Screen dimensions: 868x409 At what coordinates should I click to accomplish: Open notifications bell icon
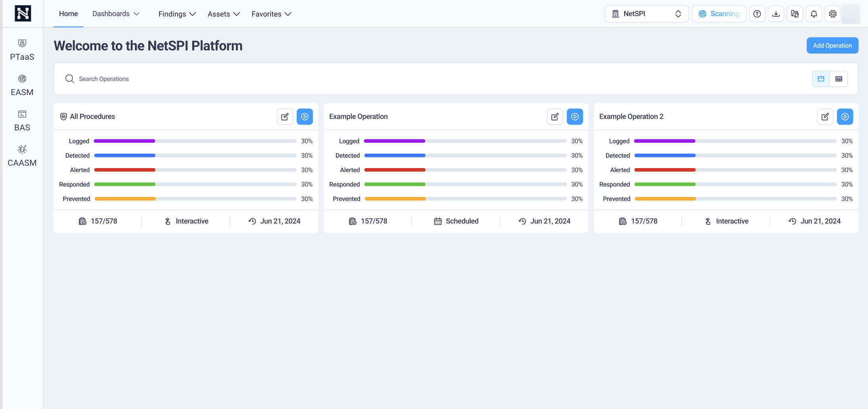tap(814, 14)
